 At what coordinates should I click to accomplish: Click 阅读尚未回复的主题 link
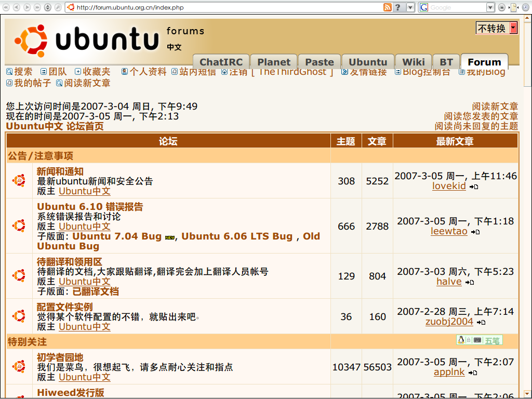coord(476,126)
